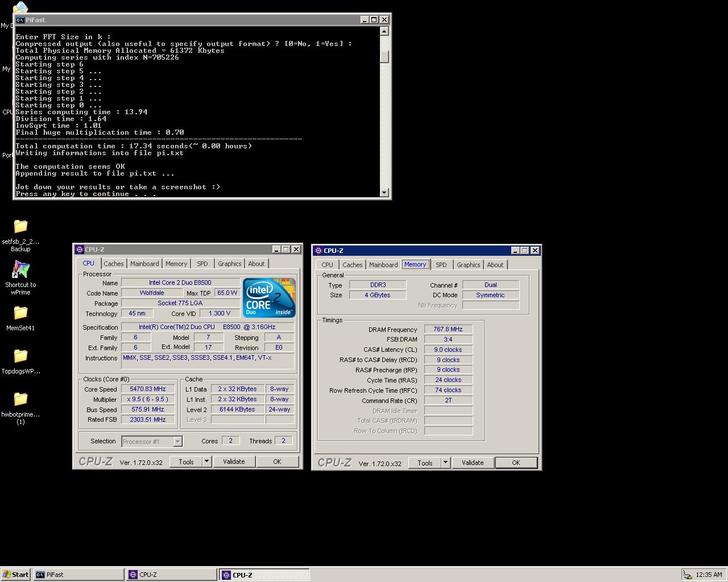Image resolution: width=728 pixels, height=582 pixels.
Task: Click the memory Type value DDR3
Action: tap(378, 285)
